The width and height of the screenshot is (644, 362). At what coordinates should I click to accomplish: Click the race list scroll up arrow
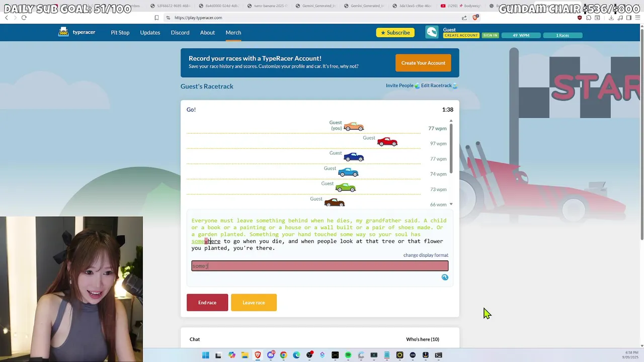[451, 121]
